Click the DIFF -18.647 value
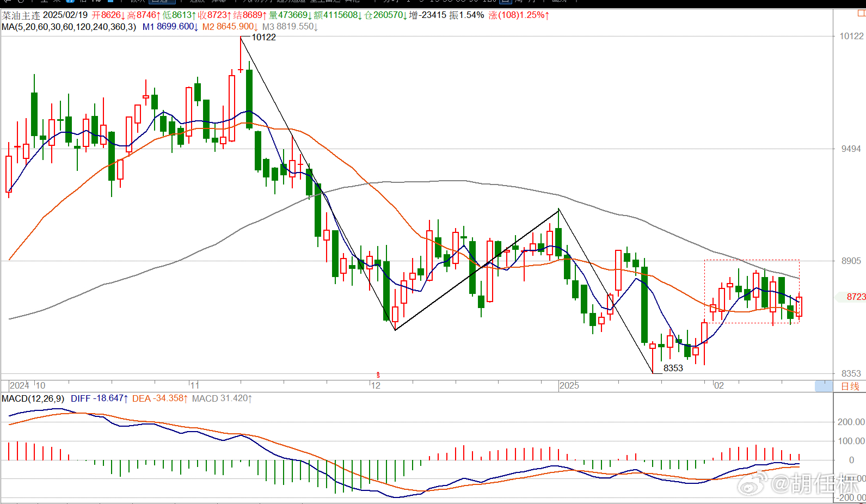This screenshot has height=504, width=866. 100,398
